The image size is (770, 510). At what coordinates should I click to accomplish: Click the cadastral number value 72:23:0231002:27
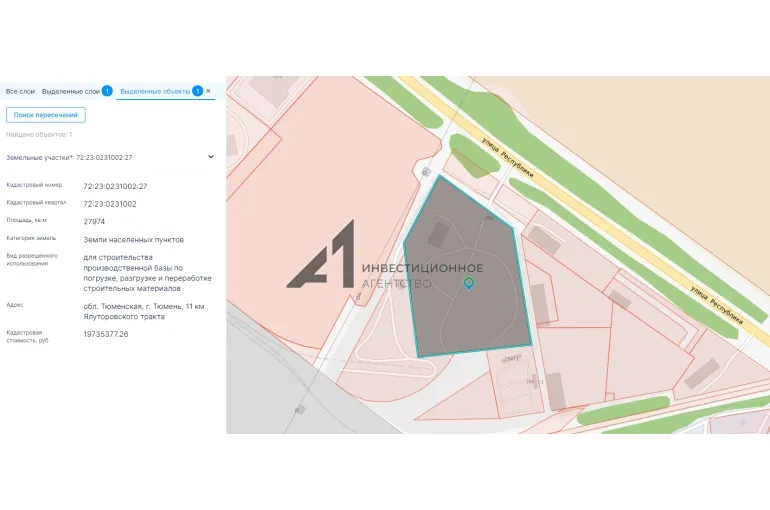pos(115,186)
